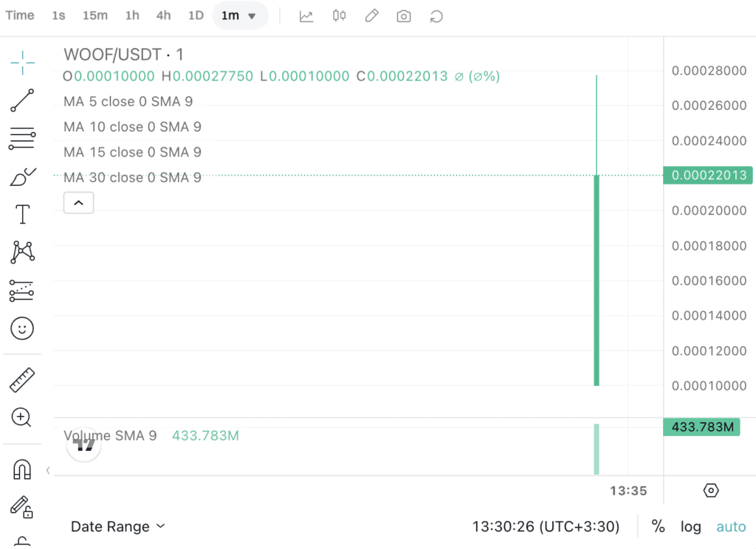Select the brush drawing tool

22,176
